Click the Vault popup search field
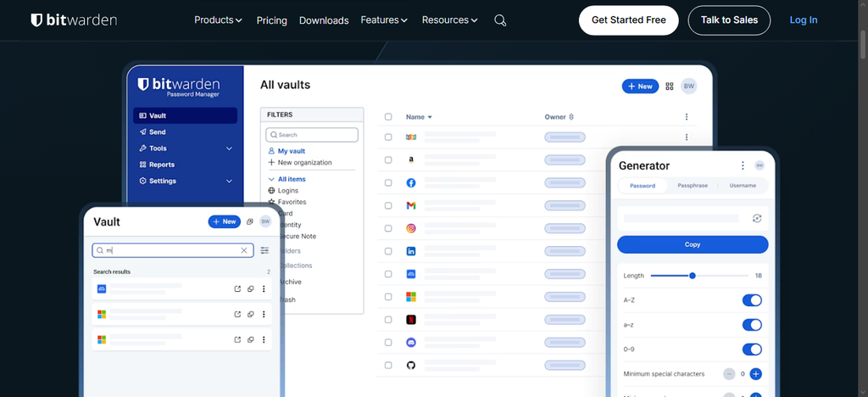Image resolution: width=868 pixels, height=397 pixels. tap(173, 251)
